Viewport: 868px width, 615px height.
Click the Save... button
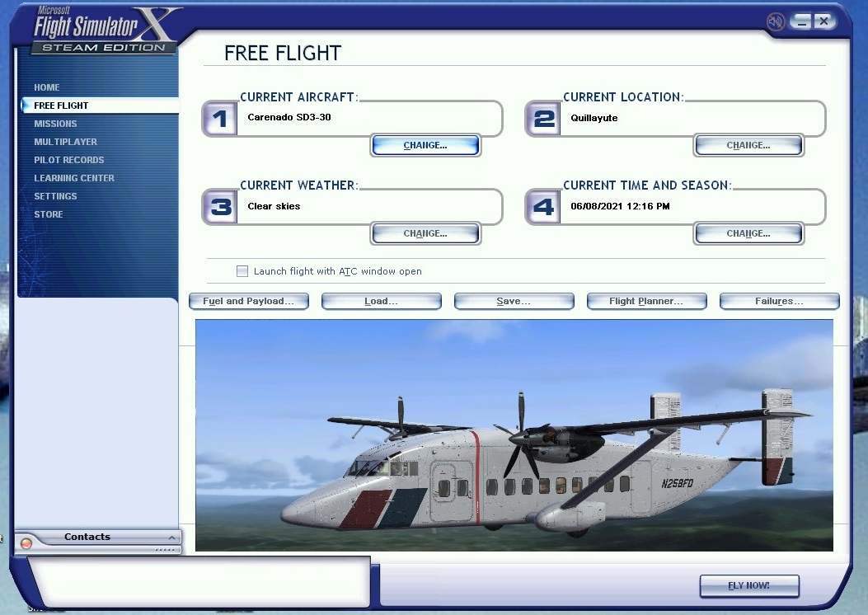tap(514, 301)
